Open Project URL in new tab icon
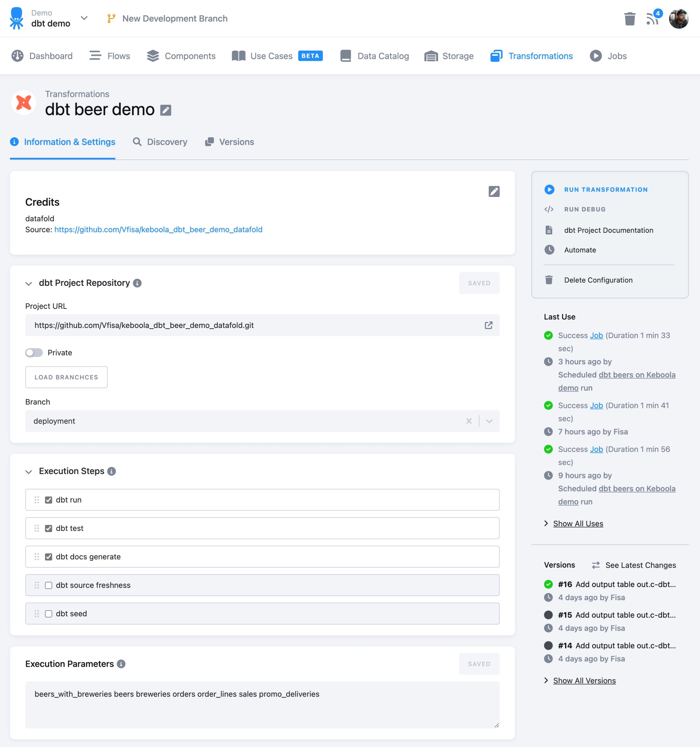The height and width of the screenshot is (747, 700). tap(488, 325)
